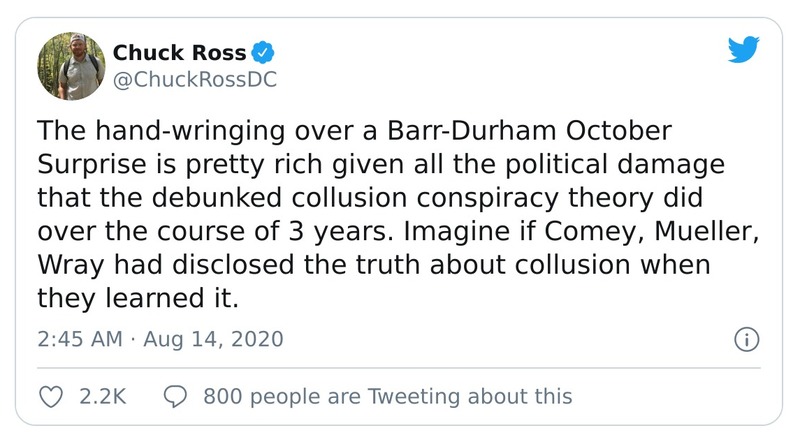Like the tweet with the heart icon
Viewport: 800px width, 442px height.
coord(50,396)
